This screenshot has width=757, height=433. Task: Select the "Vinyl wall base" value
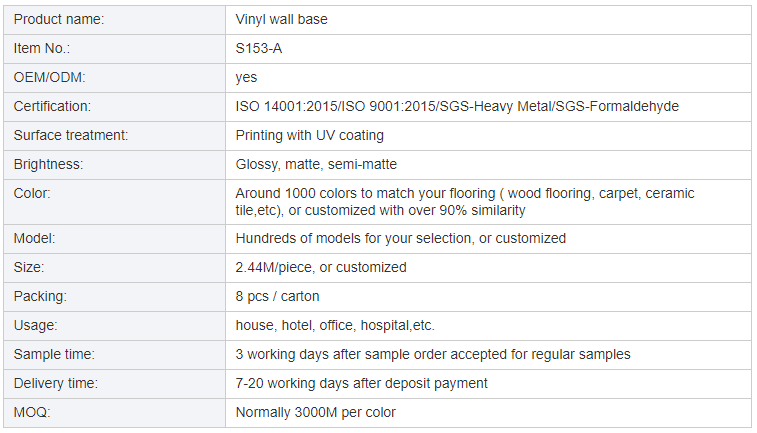[x=281, y=19]
